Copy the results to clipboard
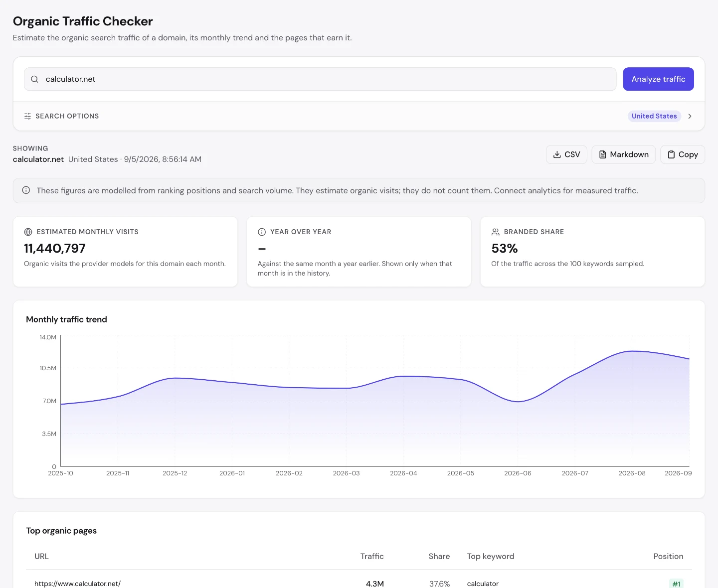Image resolution: width=718 pixels, height=588 pixels. (x=683, y=154)
